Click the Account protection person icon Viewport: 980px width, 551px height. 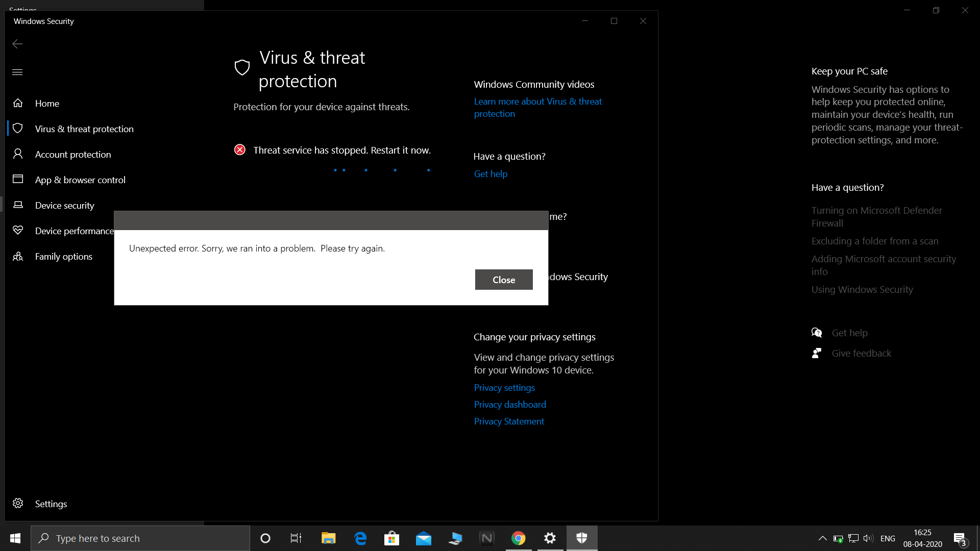click(18, 154)
